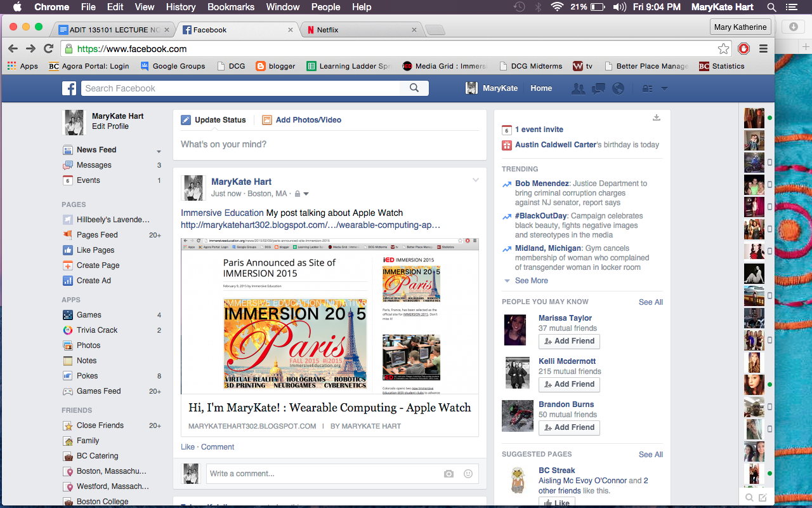This screenshot has width=812, height=508.
Task: Open the People menu in Chrome
Action: [x=325, y=7]
